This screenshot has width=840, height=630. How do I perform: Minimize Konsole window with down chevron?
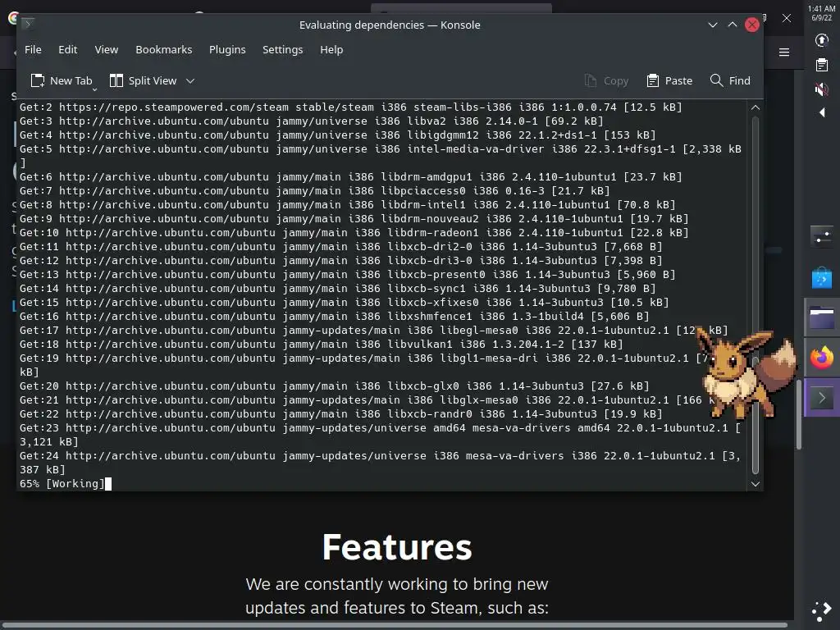coord(713,25)
